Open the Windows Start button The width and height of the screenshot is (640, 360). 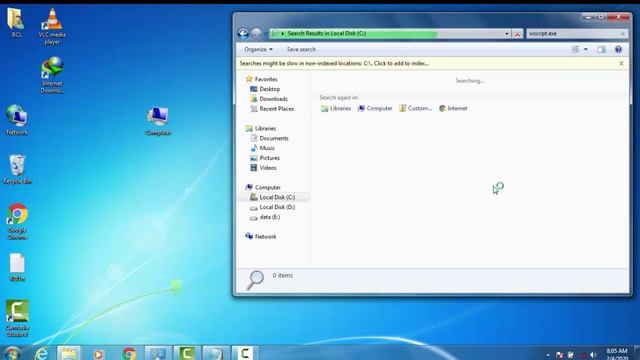(12, 353)
